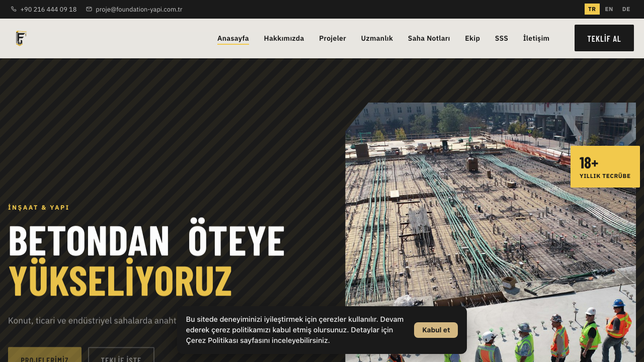The width and height of the screenshot is (644, 362).
Task: Switch language to DE
Action: (626, 9)
